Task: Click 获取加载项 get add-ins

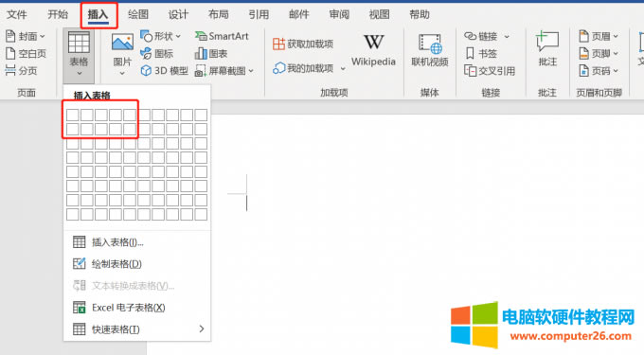Action: [x=303, y=44]
